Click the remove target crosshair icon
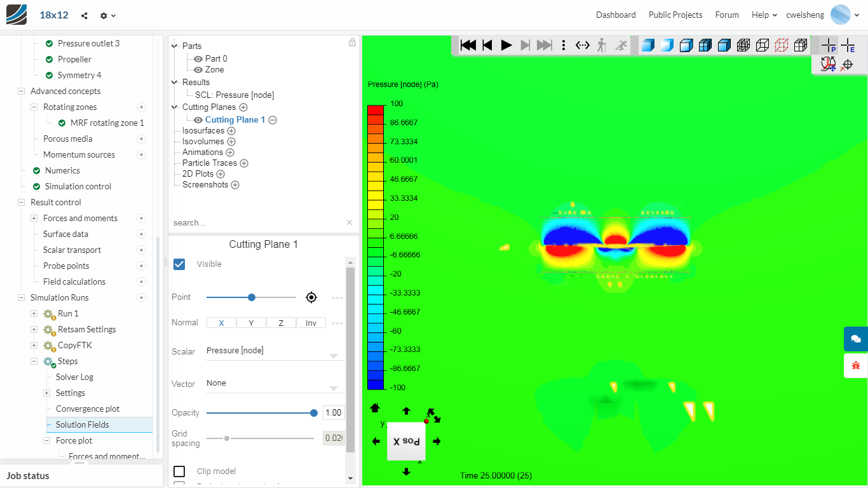The height and width of the screenshot is (488, 868). [847, 64]
